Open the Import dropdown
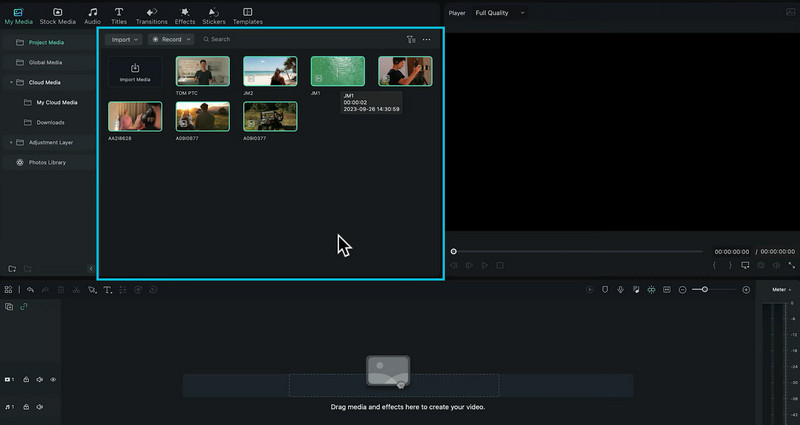This screenshot has height=425, width=800. [x=124, y=39]
